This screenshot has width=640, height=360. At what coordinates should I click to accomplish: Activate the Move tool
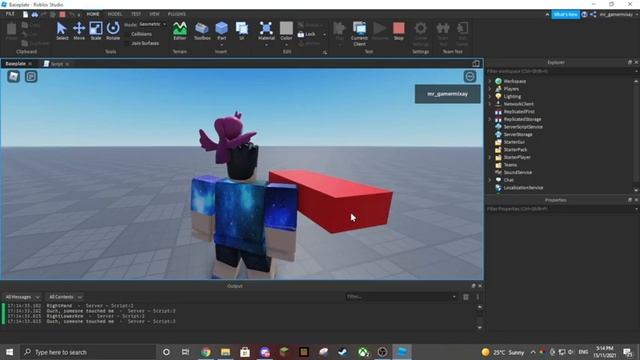[79, 31]
